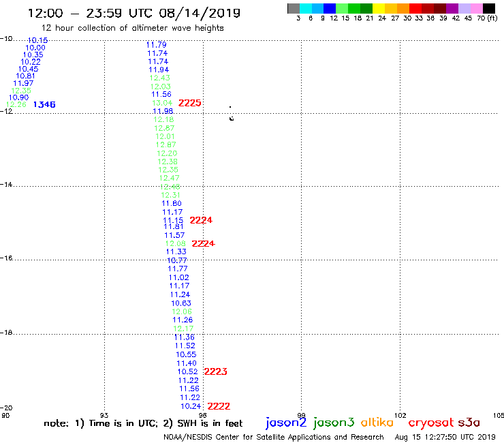The width and height of the screenshot is (504, 443).
Task: Click the altika satellite legend label
Action: [x=377, y=422]
